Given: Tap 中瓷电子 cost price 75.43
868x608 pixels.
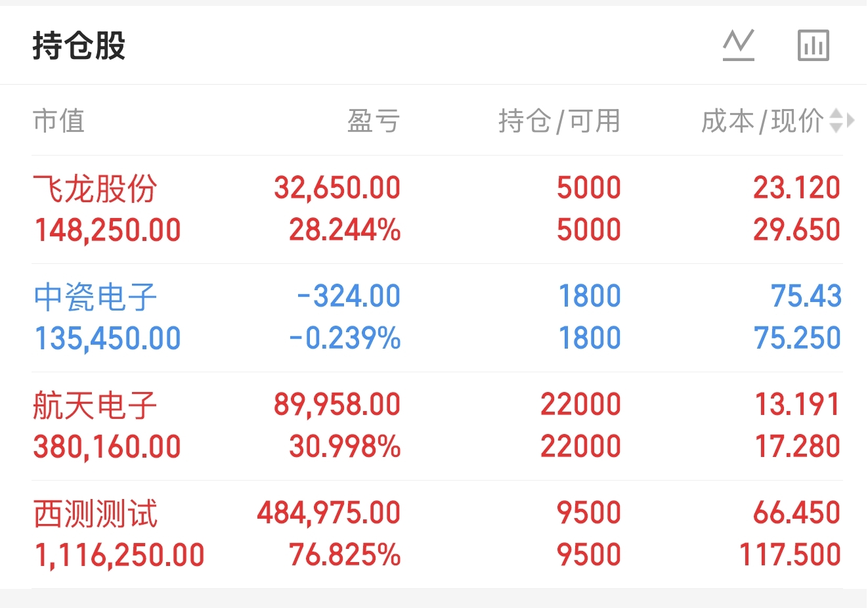Looking at the screenshot, I should [x=806, y=296].
